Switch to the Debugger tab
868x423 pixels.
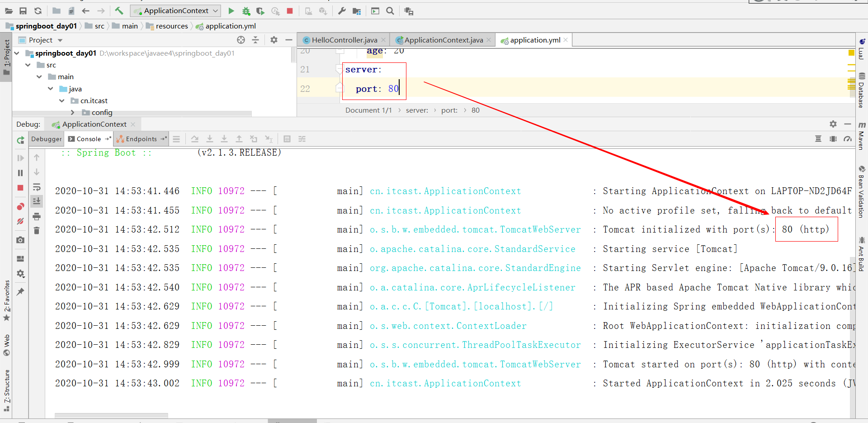[47, 139]
